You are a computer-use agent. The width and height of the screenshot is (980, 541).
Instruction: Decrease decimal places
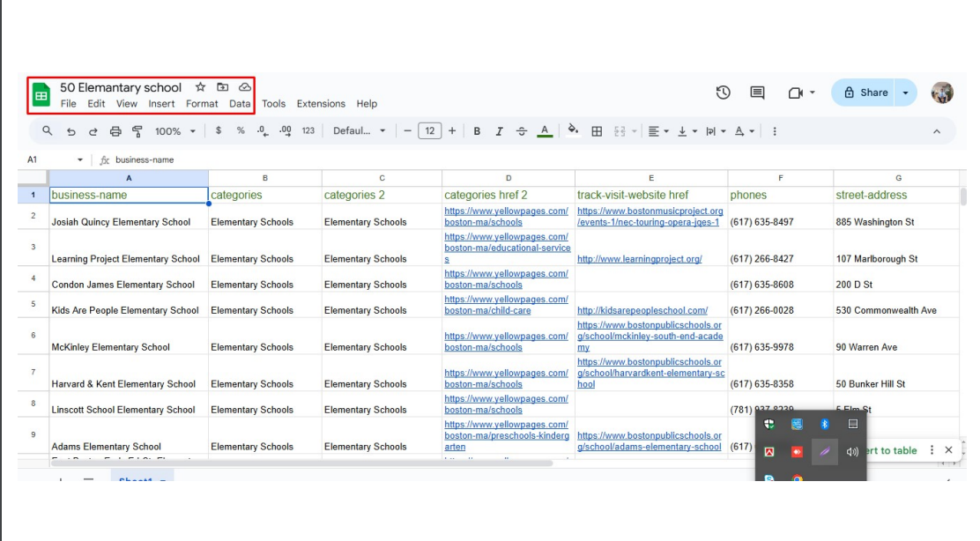pyautogui.click(x=263, y=130)
